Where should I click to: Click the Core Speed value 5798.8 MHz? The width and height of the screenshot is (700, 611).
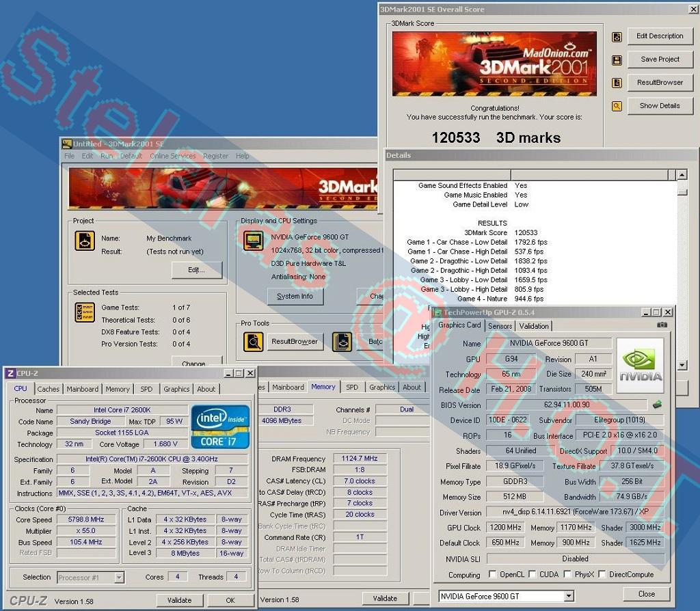point(86,519)
